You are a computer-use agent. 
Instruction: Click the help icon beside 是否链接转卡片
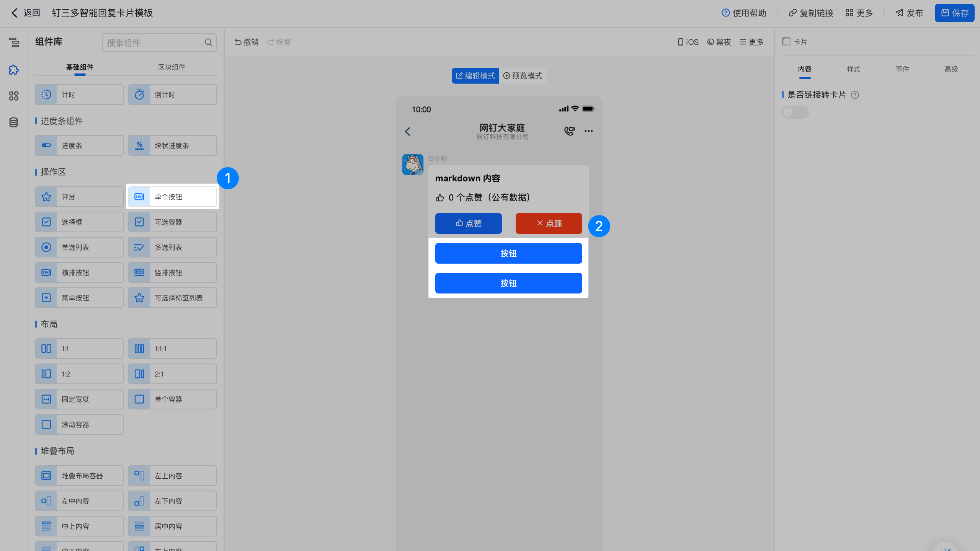click(x=855, y=95)
